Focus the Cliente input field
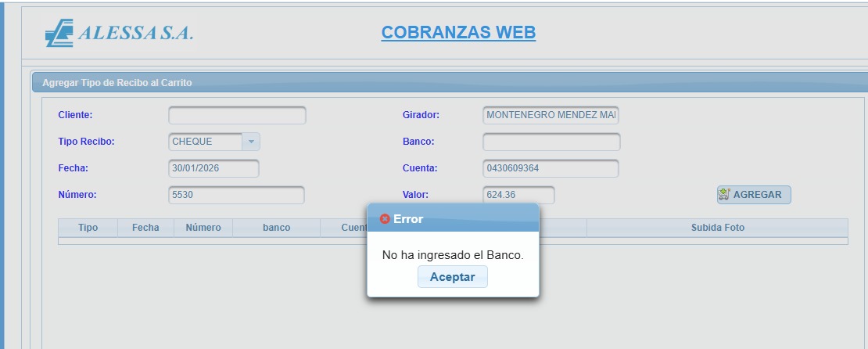 pos(237,115)
